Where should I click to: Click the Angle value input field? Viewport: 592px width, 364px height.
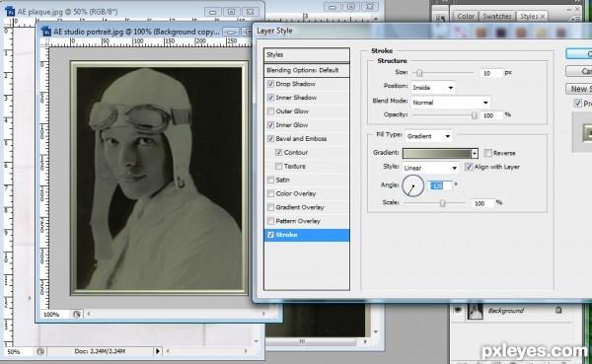tap(439, 185)
